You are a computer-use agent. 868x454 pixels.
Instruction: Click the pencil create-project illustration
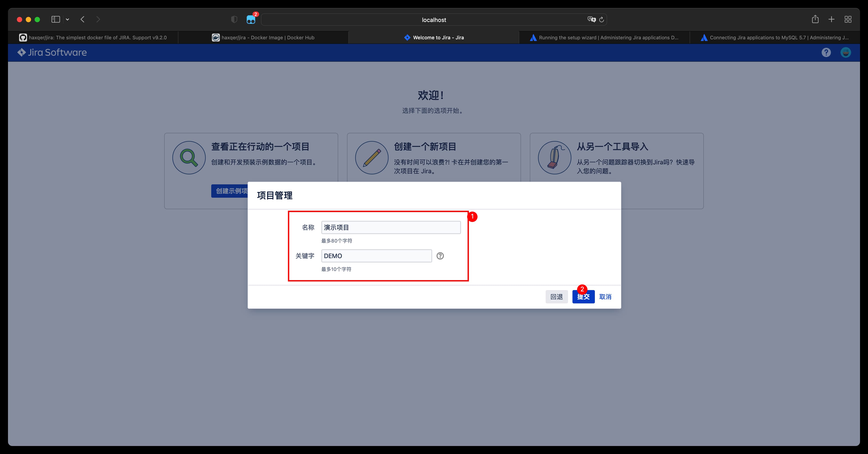pos(372,157)
